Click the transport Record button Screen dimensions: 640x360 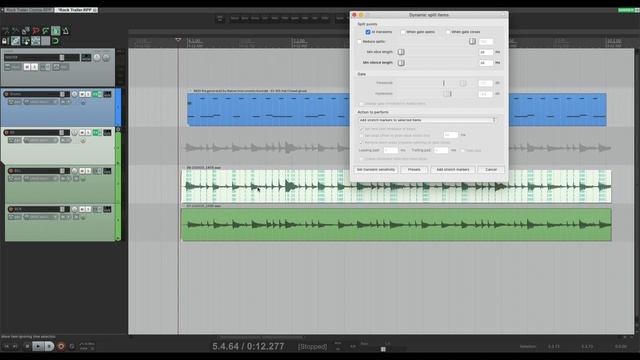click(61, 346)
